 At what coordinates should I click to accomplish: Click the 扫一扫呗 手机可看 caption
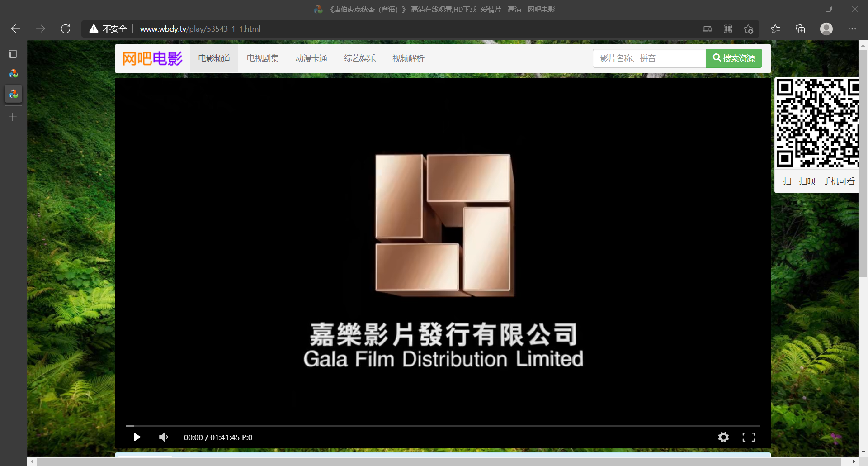(x=819, y=181)
